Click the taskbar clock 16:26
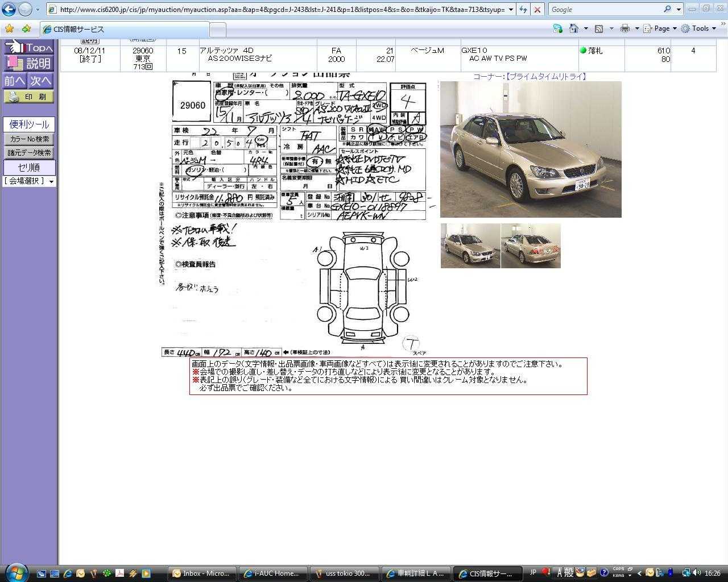The width and height of the screenshot is (728, 582). click(713, 573)
